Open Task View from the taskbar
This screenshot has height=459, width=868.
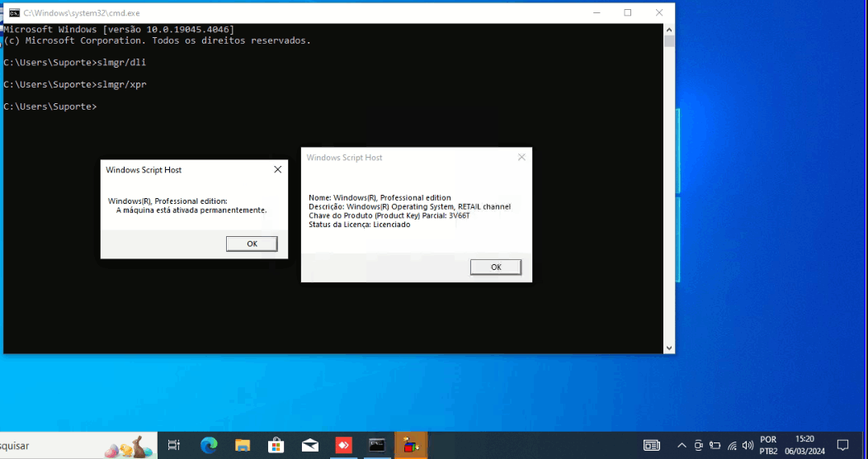pyautogui.click(x=174, y=445)
